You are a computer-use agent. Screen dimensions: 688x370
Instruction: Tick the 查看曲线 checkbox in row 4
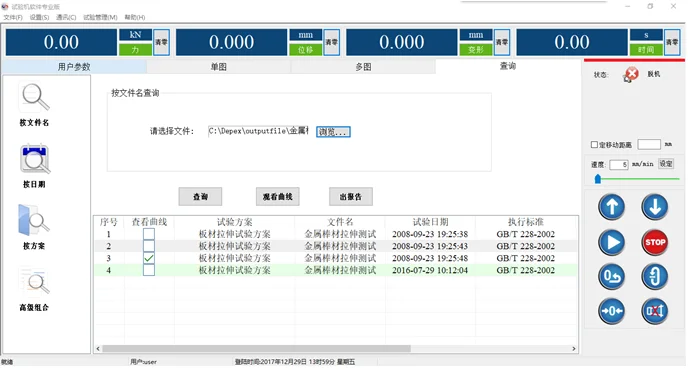[149, 270]
